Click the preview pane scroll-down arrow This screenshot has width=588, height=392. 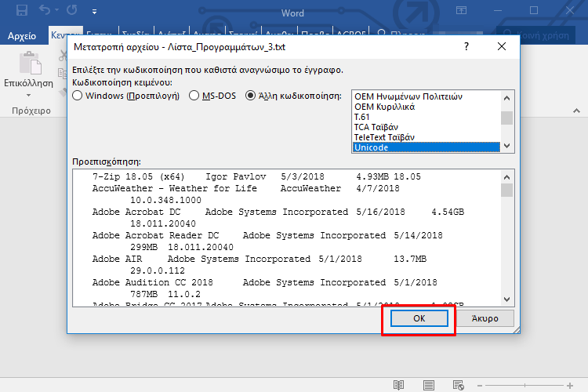506,299
